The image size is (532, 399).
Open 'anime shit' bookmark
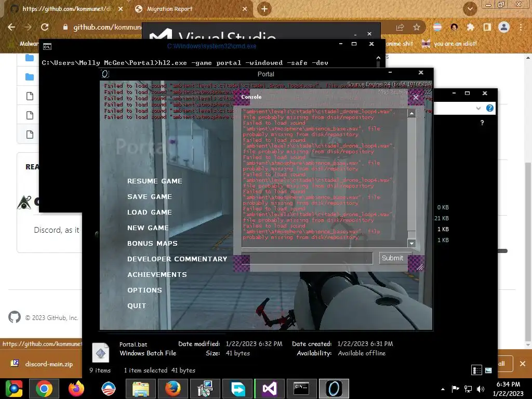click(x=400, y=44)
